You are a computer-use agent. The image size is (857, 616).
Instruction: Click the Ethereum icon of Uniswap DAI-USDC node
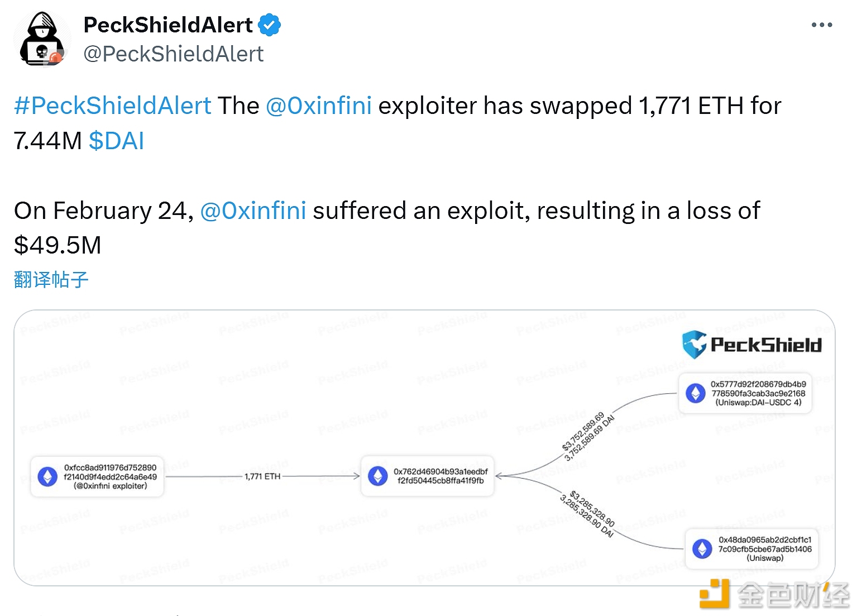tap(695, 393)
